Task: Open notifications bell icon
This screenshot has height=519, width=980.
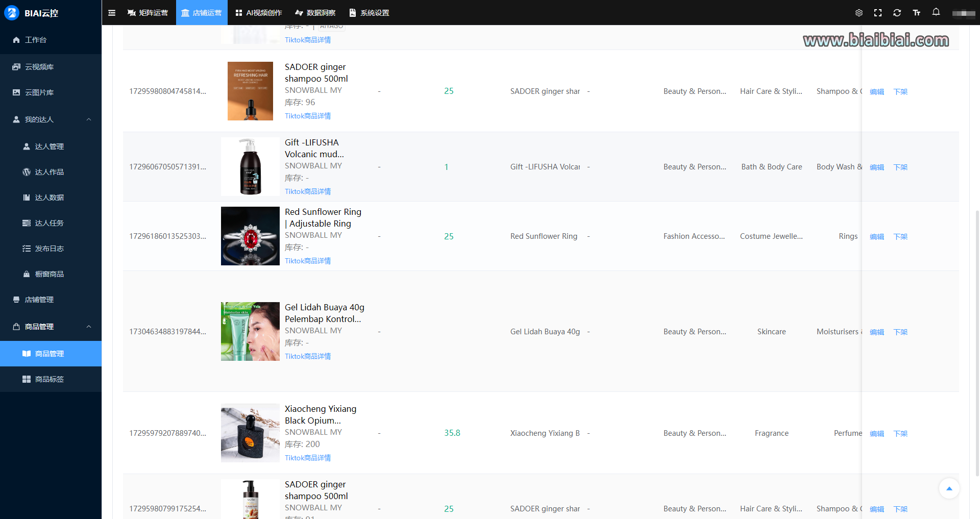Action: pos(936,12)
